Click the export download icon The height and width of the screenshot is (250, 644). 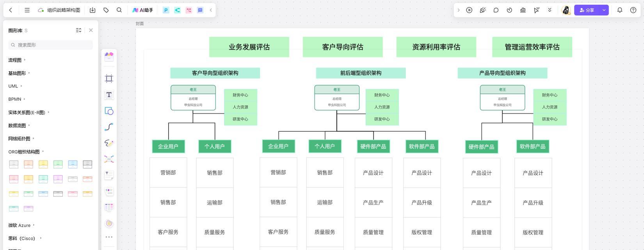point(93,10)
